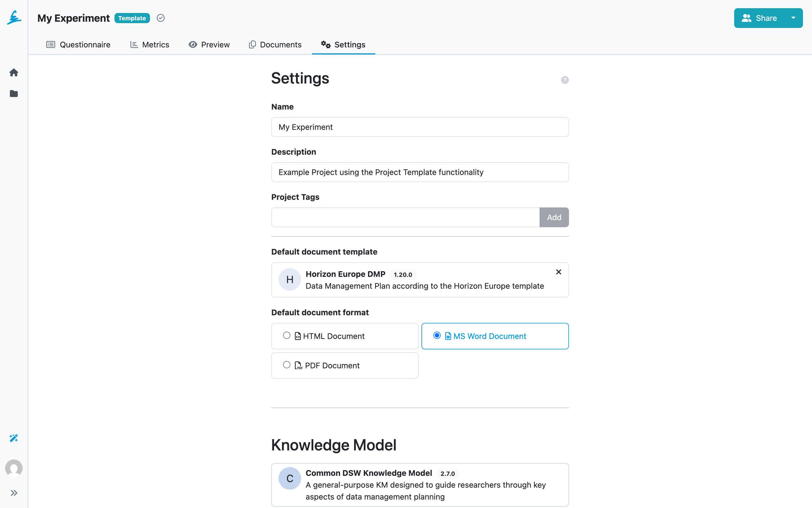The height and width of the screenshot is (508, 812).
Task: Click the Template badge
Action: click(132, 18)
